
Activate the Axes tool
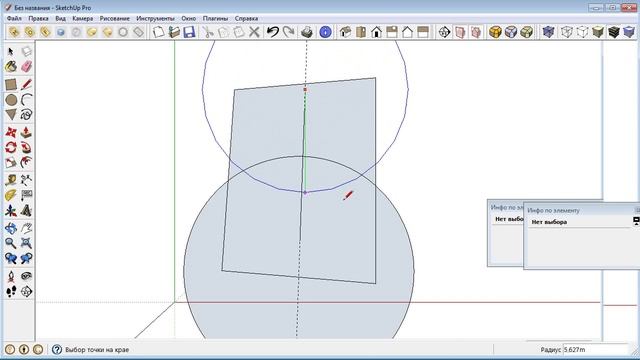click(x=11, y=211)
